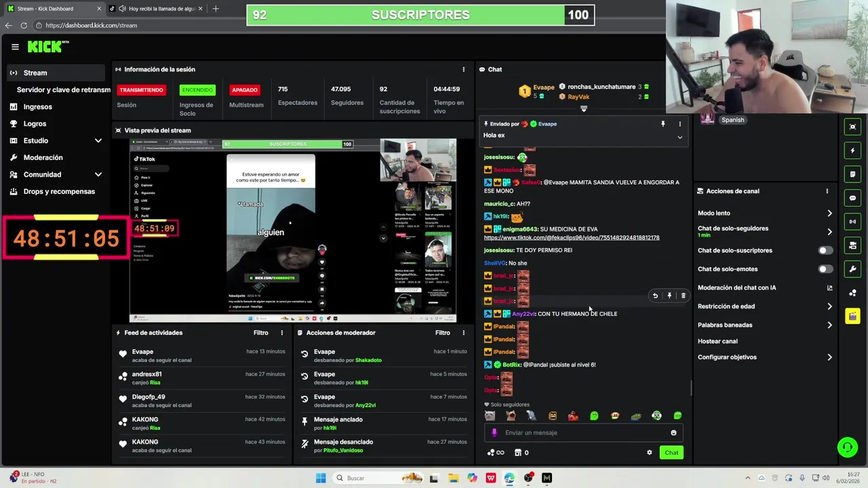Open a new browser tab
Screen dimensions: 868x488
(x=216, y=9)
